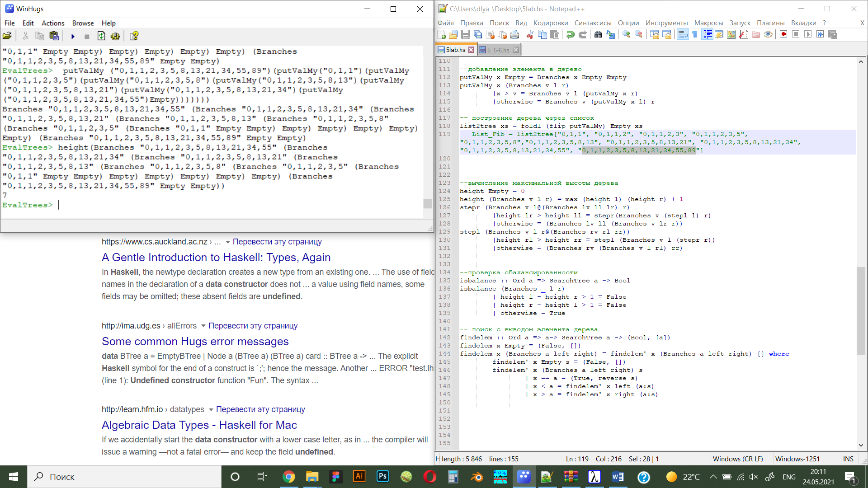Click the Redo arrow in Notepad++

click(x=583, y=35)
